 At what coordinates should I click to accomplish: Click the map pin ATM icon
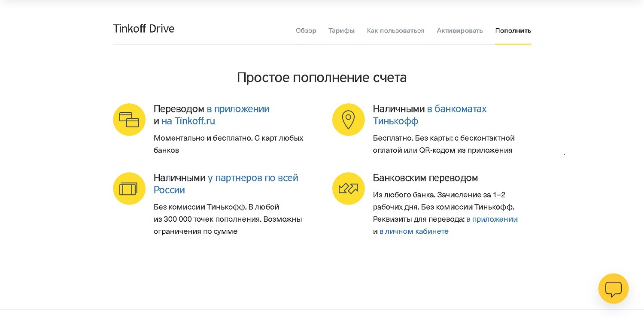click(348, 120)
